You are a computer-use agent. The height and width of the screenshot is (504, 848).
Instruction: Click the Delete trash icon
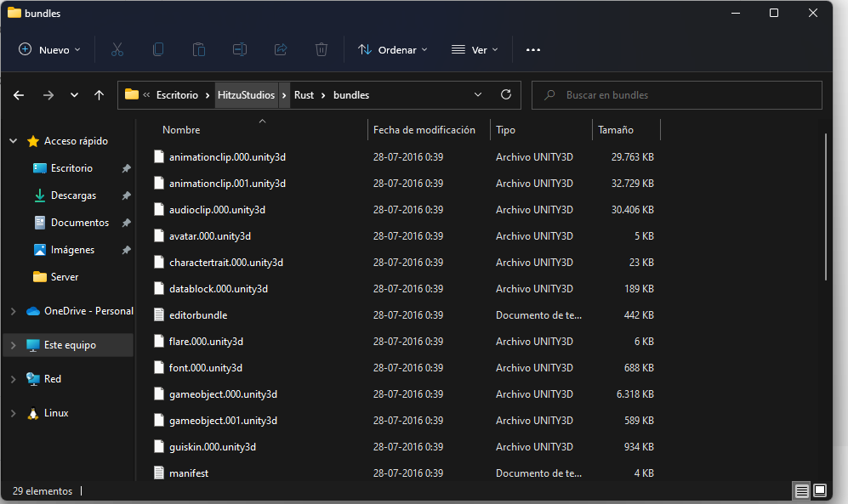[322, 49]
